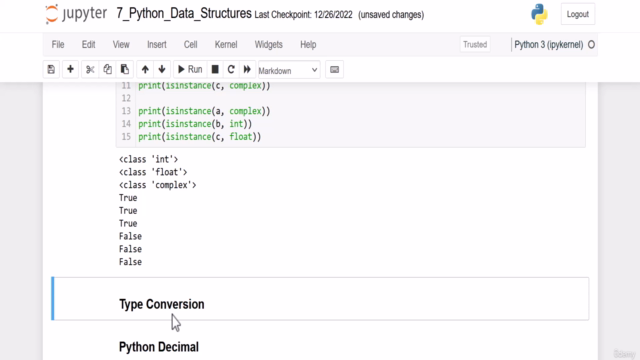Click code line 11 isinstance(c, complex)
Screen dimensions: 640x360
204,86
